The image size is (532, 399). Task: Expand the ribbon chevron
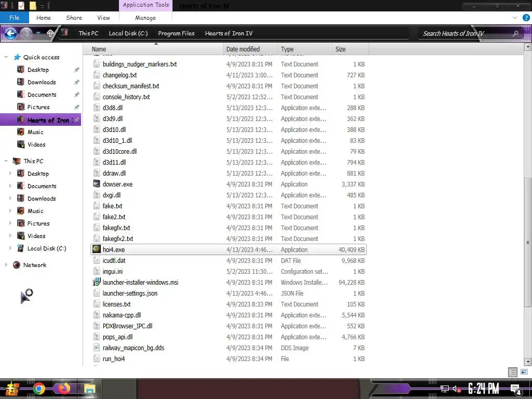(x=515, y=18)
